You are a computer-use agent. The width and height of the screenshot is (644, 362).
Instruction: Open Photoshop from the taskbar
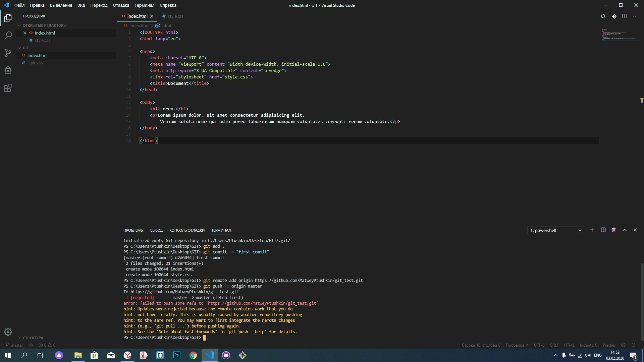tap(177, 355)
